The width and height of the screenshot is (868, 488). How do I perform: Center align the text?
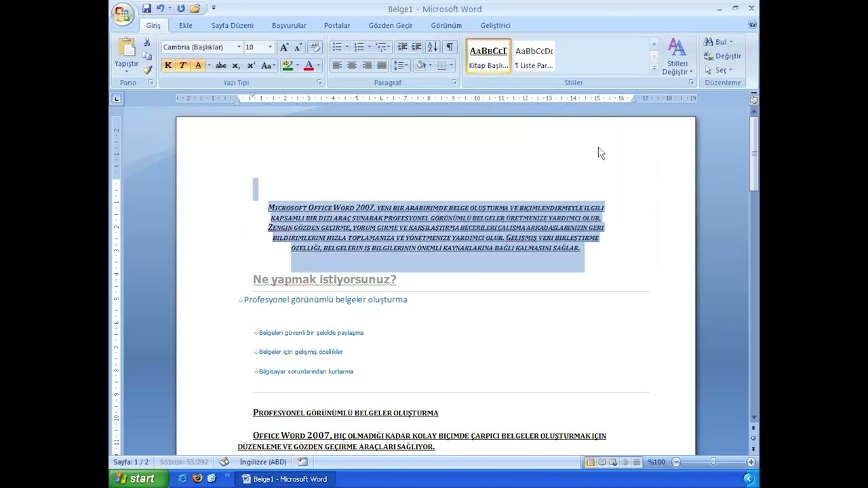pyautogui.click(x=351, y=66)
